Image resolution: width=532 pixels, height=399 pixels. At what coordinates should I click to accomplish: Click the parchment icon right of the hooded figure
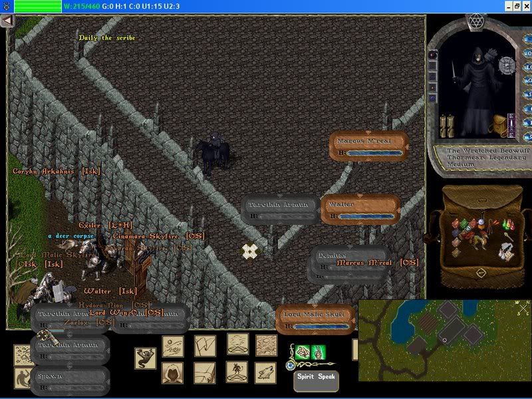205,373
